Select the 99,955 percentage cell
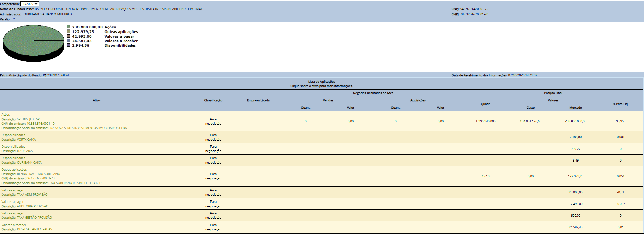The image size is (644, 234). click(621, 121)
